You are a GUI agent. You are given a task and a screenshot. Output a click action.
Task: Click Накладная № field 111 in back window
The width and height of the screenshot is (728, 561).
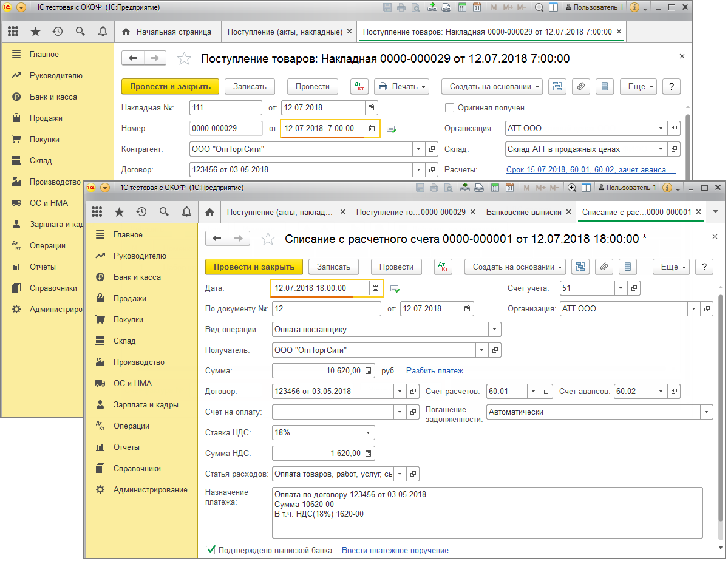(x=226, y=107)
